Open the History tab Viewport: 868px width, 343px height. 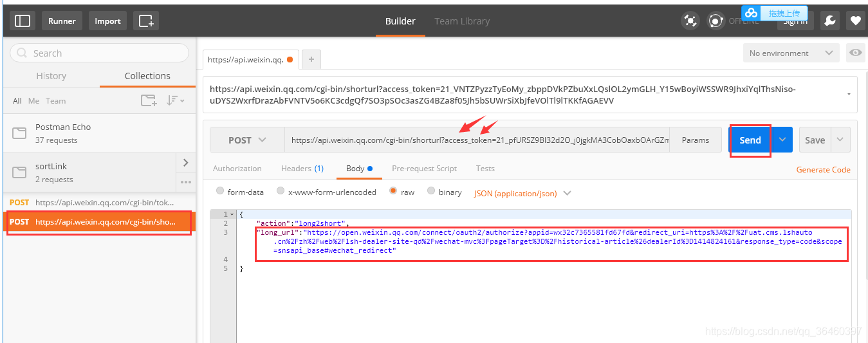coord(51,75)
